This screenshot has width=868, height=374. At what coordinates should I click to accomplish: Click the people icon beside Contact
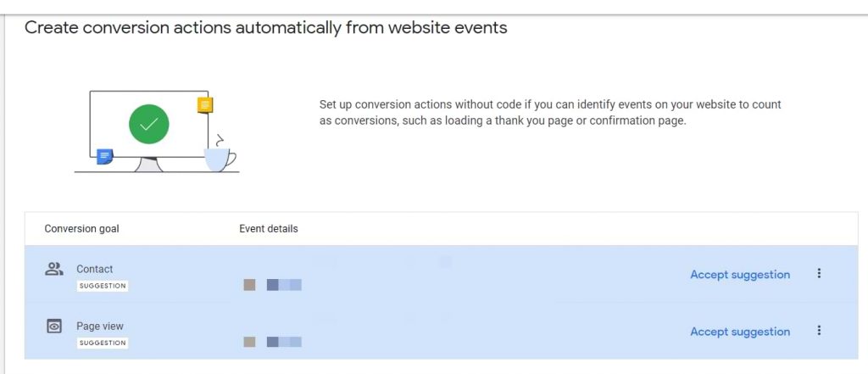[54, 269]
